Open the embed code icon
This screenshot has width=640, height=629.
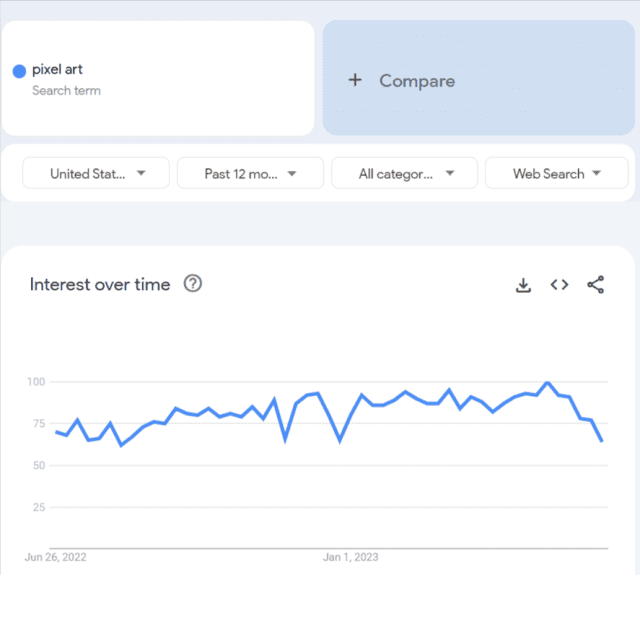coord(559,285)
